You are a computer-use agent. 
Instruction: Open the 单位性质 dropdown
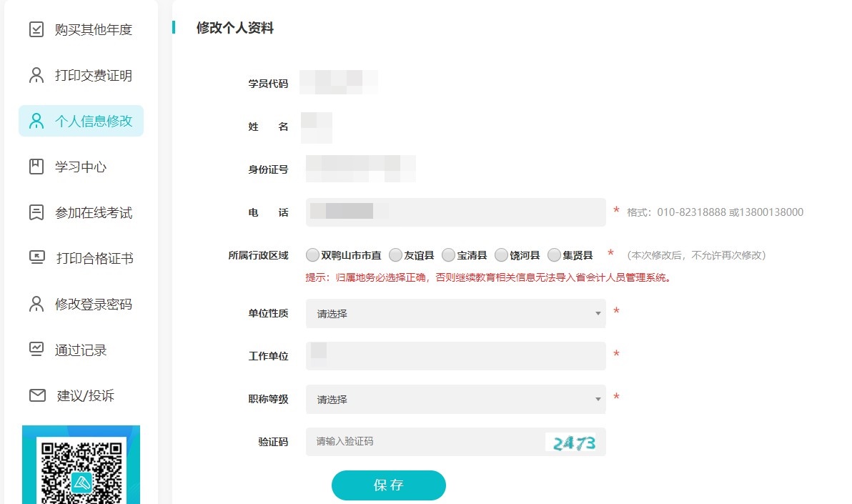point(455,313)
